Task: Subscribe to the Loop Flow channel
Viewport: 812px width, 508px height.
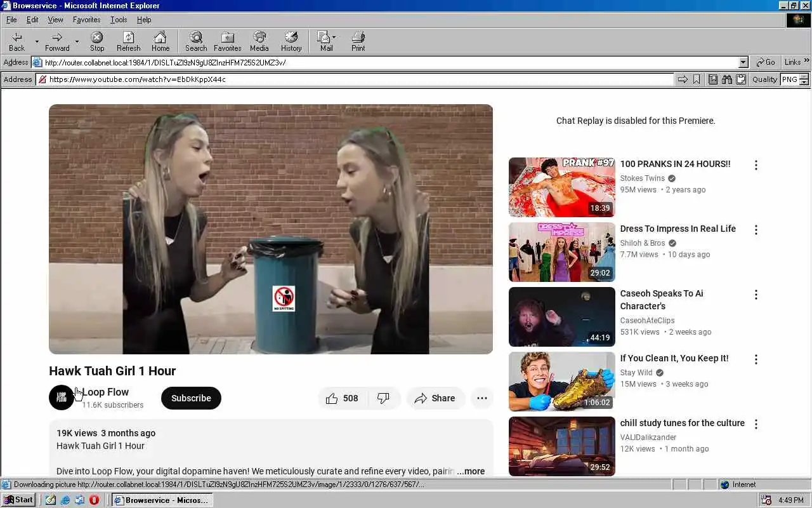Action: [191, 398]
